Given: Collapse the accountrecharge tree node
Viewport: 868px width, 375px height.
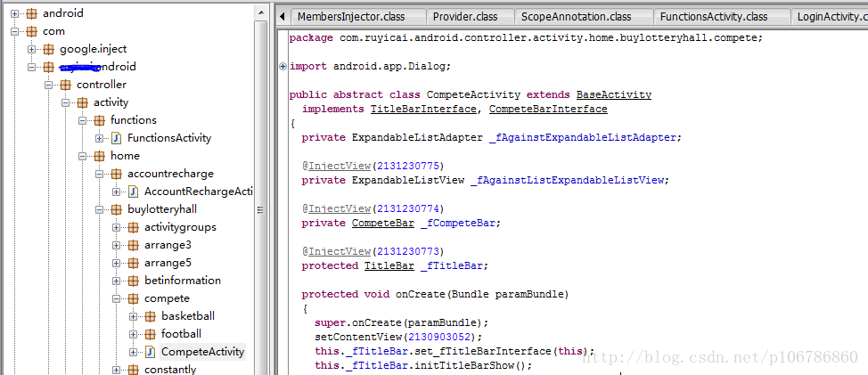Looking at the screenshot, I should click(x=100, y=174).
